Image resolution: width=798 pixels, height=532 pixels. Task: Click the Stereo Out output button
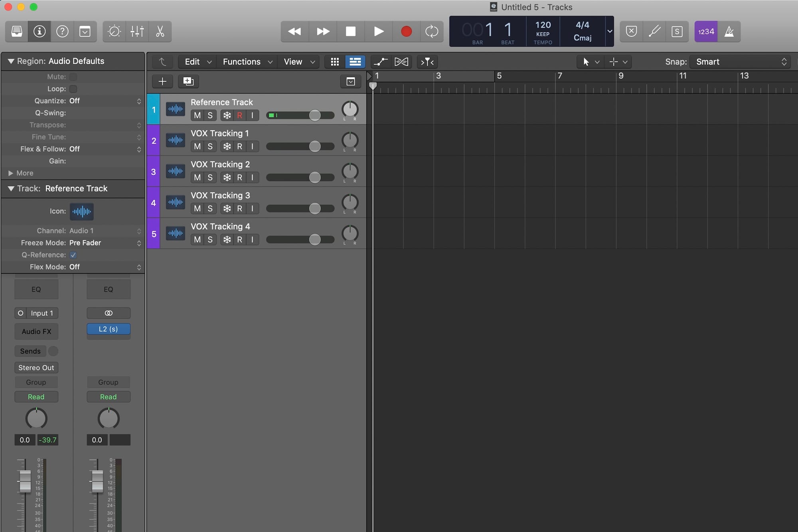coord(36,367)
